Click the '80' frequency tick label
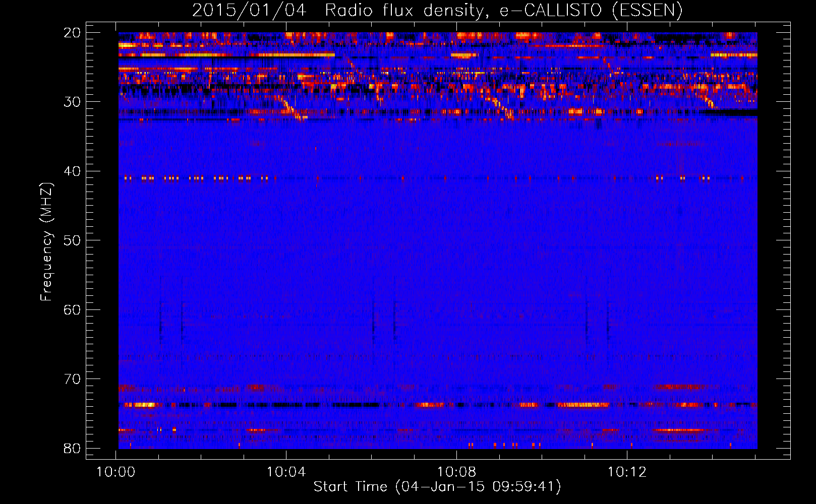This screenshot has height=504, width=816. (x=72, y=448)
